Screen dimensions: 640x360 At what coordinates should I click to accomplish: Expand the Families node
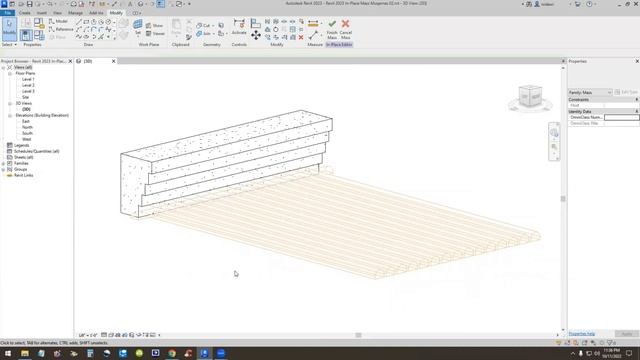coord(4,163)
